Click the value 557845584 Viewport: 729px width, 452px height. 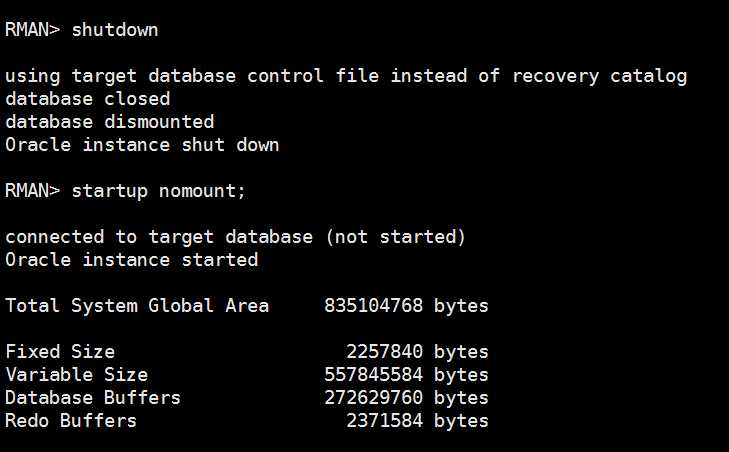click(x=374, y=374)
